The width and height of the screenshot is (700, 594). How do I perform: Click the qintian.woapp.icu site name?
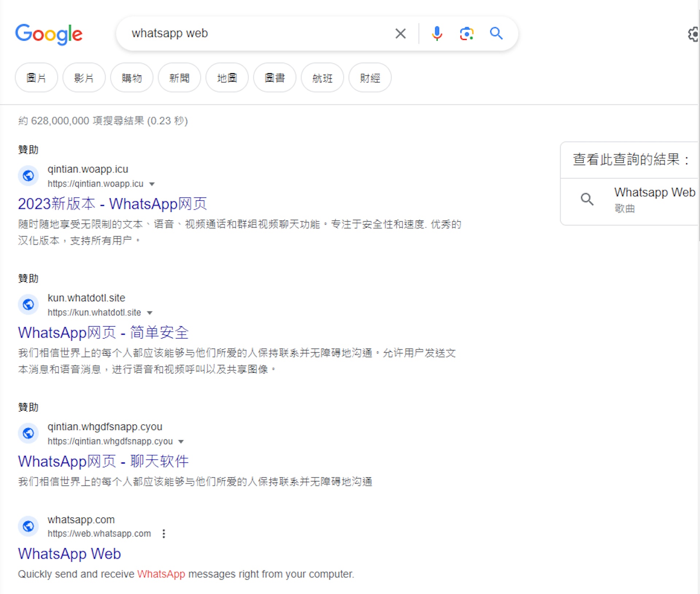pyautogui.click(x=88, y=169)
